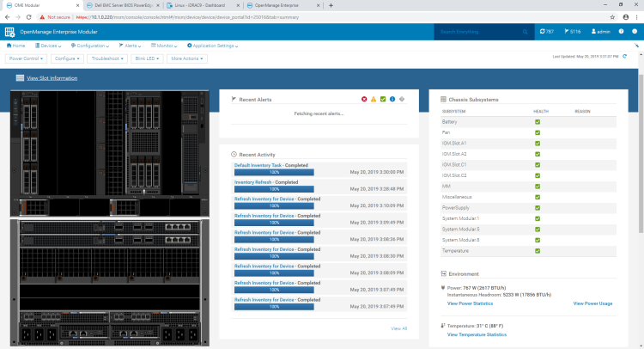Click the PowerSupply health green check

(x=538, y=208)
